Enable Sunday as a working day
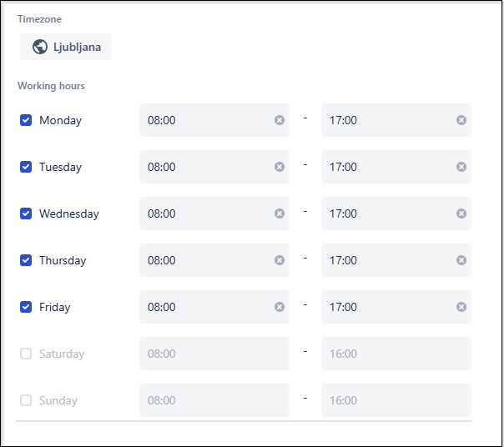This screenshot has height=447, width=504. point(26,400)
